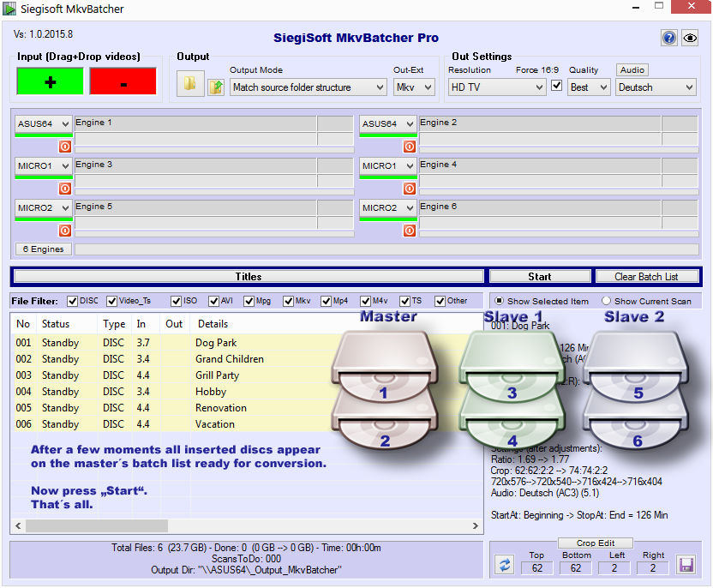Stop Engine 5 with red stop icon
The width and height of the screenshot is (713, 588).
click(x=65, y=231)
